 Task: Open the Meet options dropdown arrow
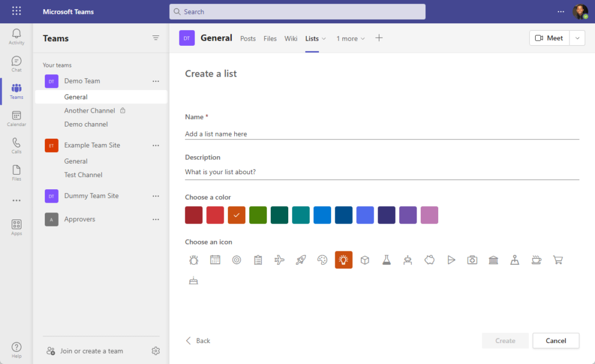[x=577, y=38]
